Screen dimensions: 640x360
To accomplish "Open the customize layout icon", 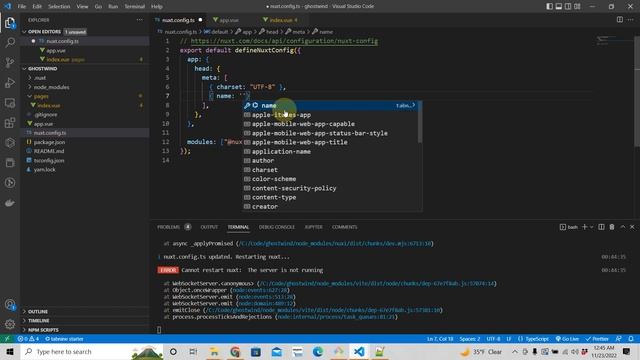I will click(x=577, y=7).
